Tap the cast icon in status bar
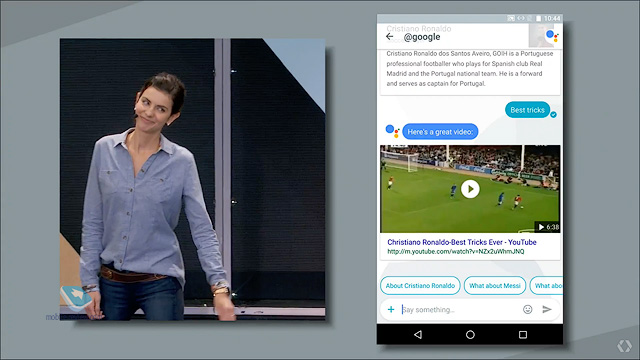Screen dimensions: 640x360 tap(511, 18)
